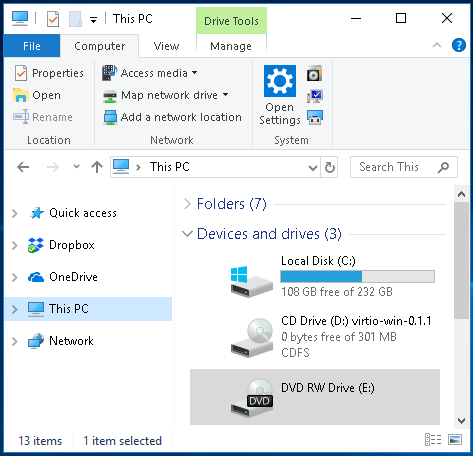Switch to large icons view in status bar
This screenshot has width=473, height=456.
[x=455, y=440]
